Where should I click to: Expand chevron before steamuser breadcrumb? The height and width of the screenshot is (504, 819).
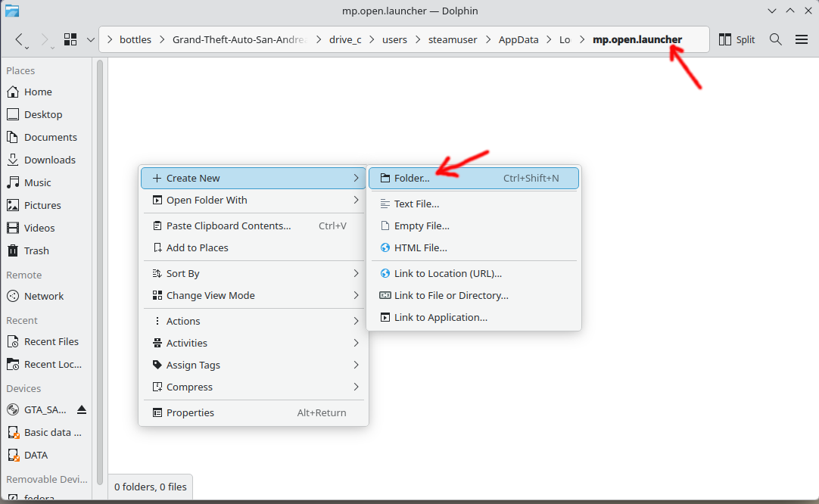(418, 39)
